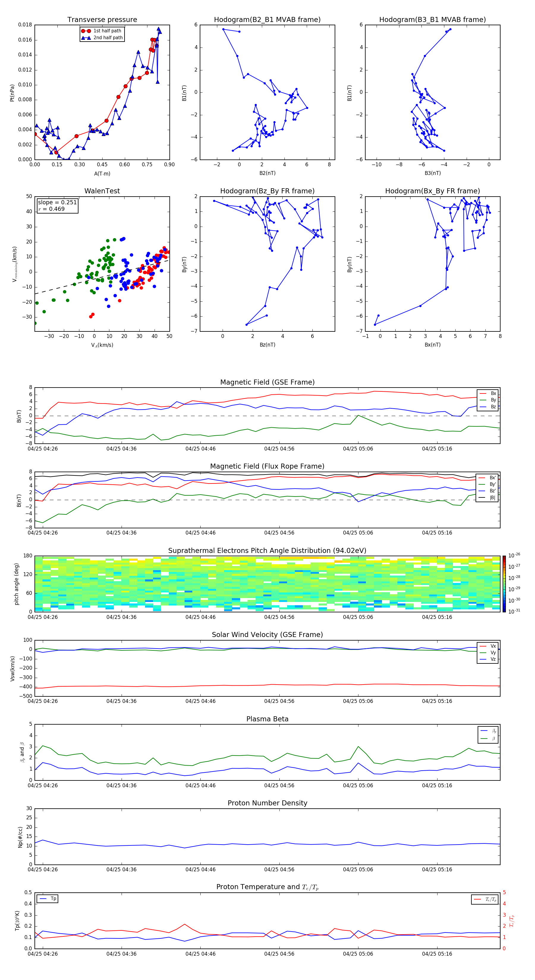This screenshot has height=980, width=535.
Task: Click the β entry in Plasma Beta legend
Action: click(488, 739)
